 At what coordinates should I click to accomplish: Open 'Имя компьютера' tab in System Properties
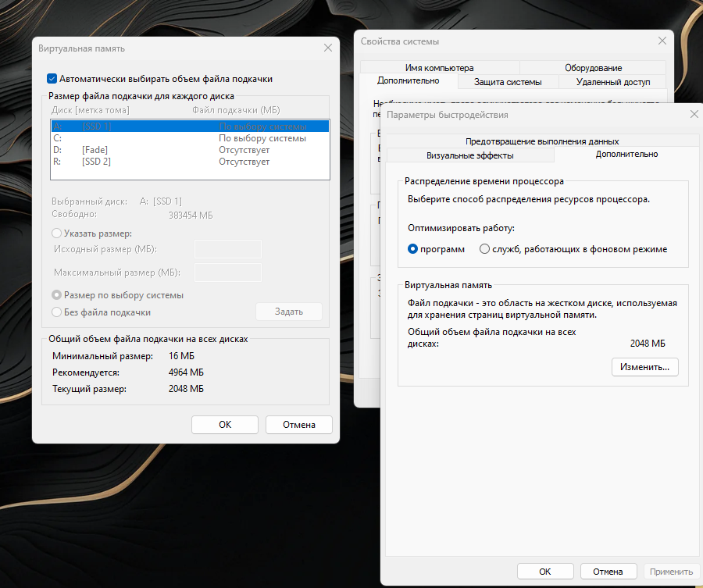point(439,68)
